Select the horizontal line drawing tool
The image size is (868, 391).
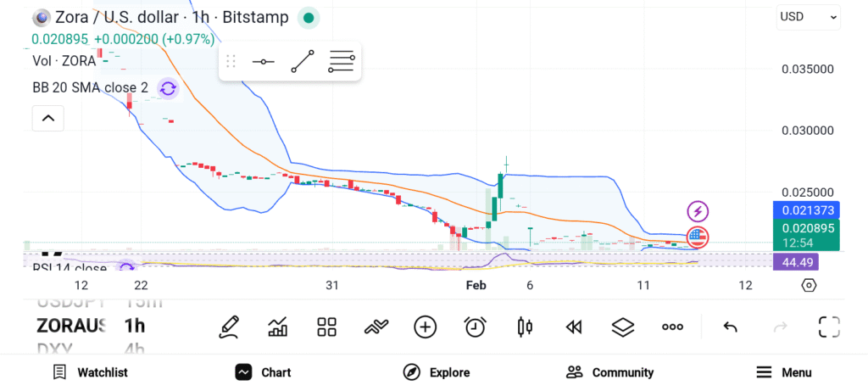click(263, 62)
